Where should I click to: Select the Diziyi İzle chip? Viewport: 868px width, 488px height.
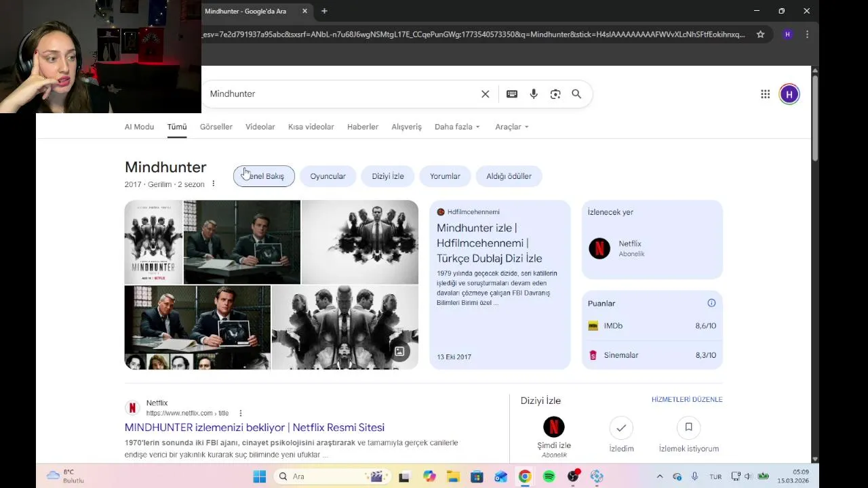pyautogui.click(x=388, y=176)
